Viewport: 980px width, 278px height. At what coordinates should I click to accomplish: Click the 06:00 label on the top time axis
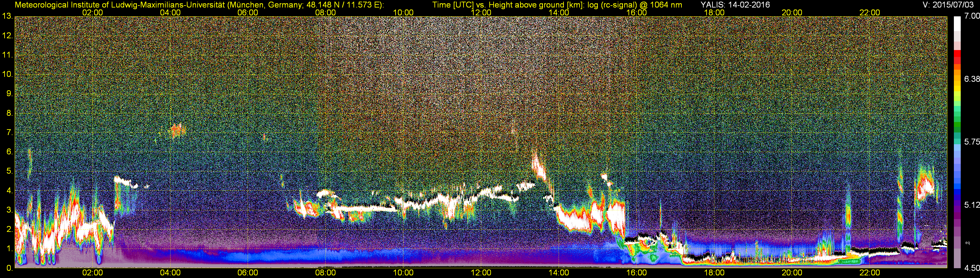point(248,12)
